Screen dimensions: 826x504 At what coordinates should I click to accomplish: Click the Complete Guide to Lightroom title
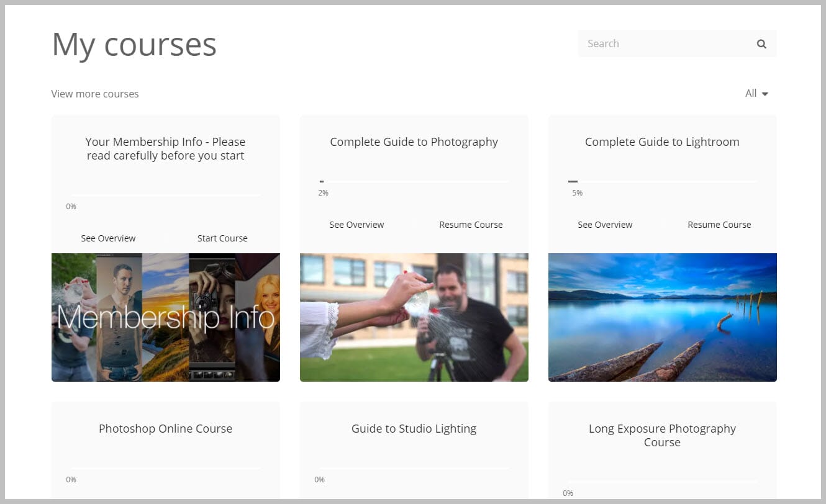pyautogui.click(x=662, y=142)
